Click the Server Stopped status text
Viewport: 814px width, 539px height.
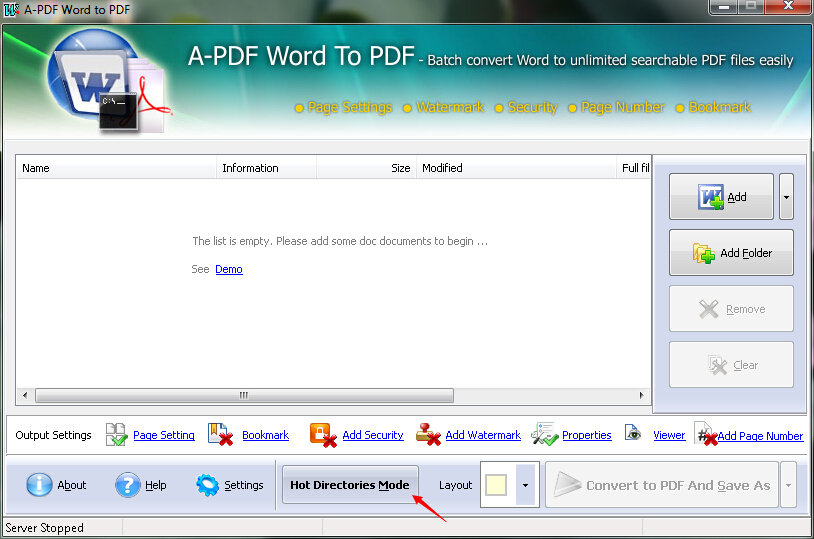pyautogui.click(x=45, y=528)
